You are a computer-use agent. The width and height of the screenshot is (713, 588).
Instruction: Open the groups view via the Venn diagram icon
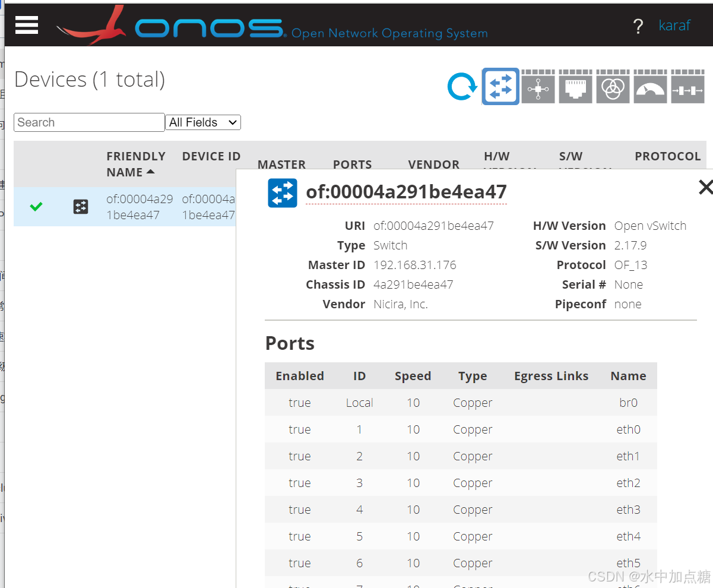pyautogui.click(x=613, y=86)
